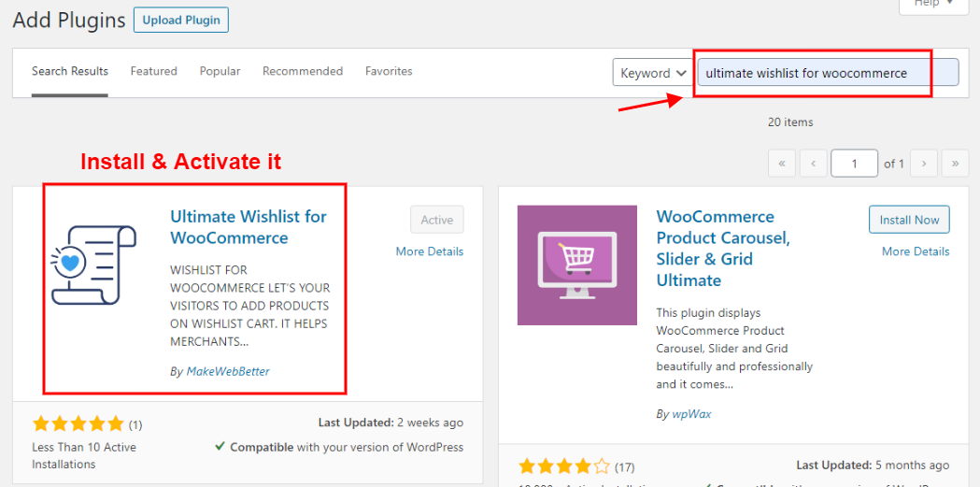Open the Recommended plugins tab
Screen dimensions: 980x487
pyautogui.click(x=303, y=71)
